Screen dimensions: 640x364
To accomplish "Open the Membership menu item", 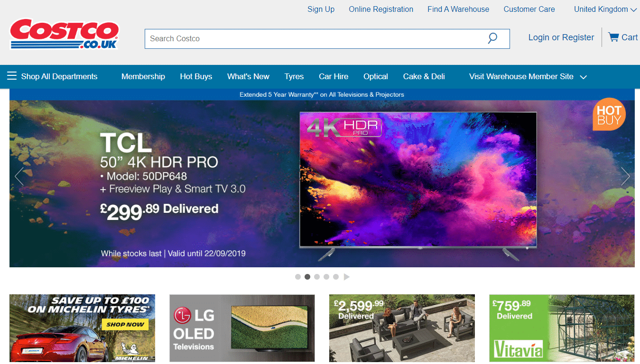I will point(143,76).
